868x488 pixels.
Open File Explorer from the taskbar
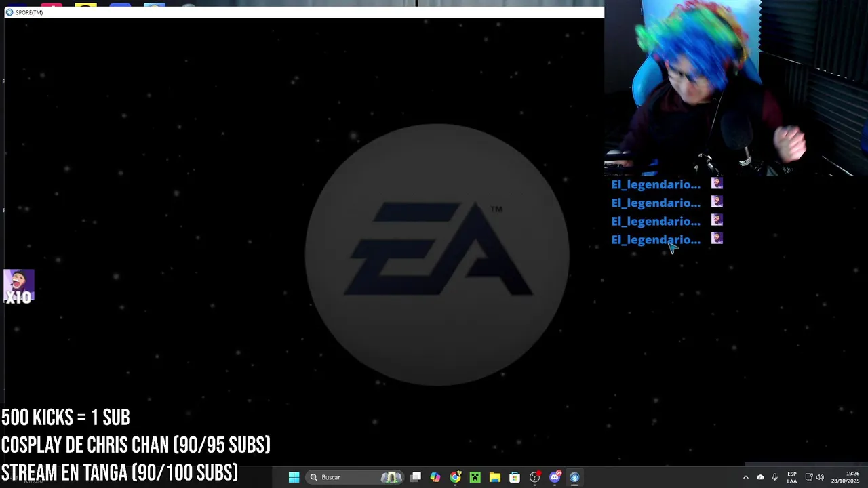click(x=495, y=477)
